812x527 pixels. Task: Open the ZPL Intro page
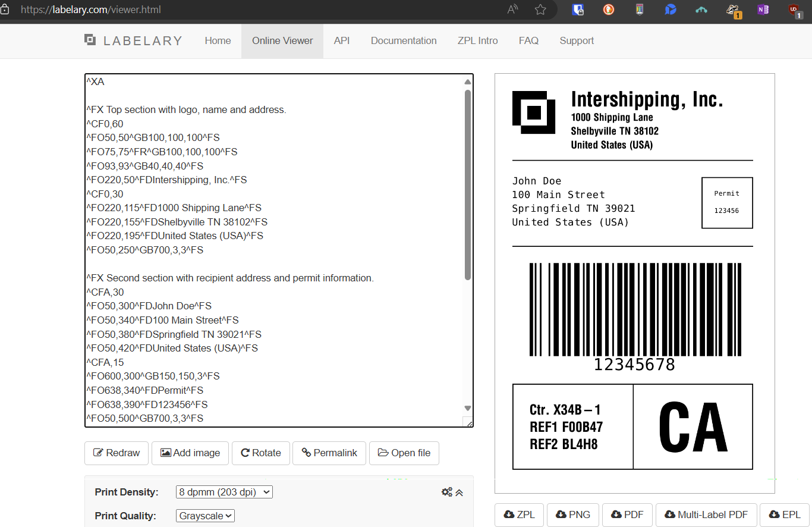click(x=478, y=40)
